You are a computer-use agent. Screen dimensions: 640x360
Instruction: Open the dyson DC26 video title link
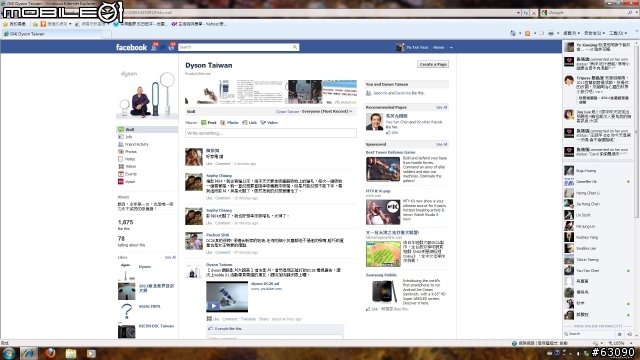point(265,283)
